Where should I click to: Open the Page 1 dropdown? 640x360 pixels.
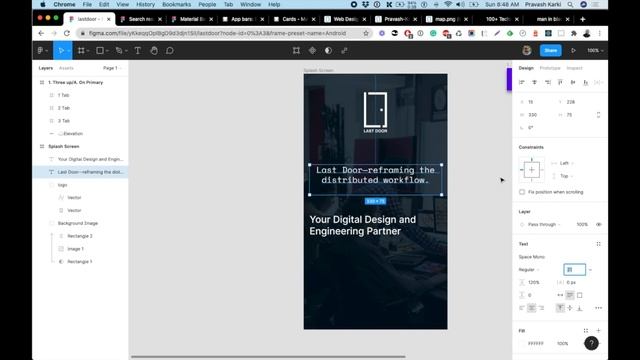112,68
